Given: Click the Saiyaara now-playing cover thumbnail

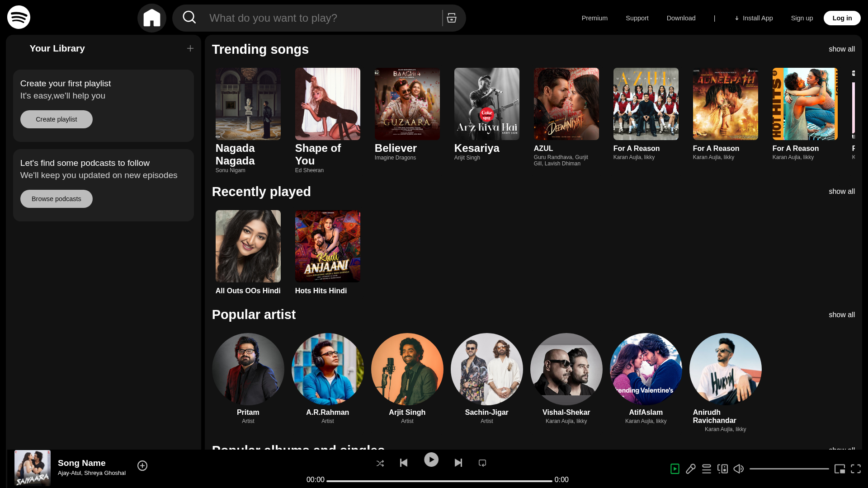Looking at the screenshot, I should click(33, 468).
